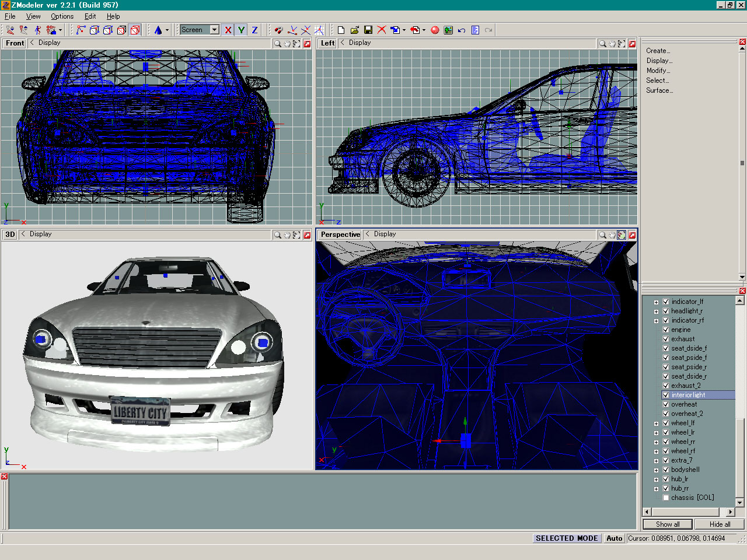Enable the chassis [COL] checkbox

pyautogui.click(x=666, y=498)
